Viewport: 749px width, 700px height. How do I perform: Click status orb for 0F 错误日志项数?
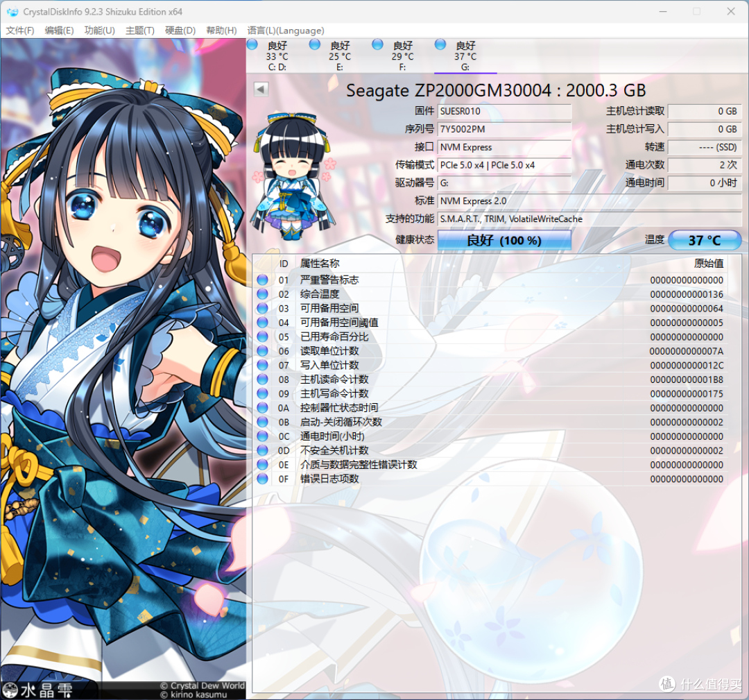(262, 479)
